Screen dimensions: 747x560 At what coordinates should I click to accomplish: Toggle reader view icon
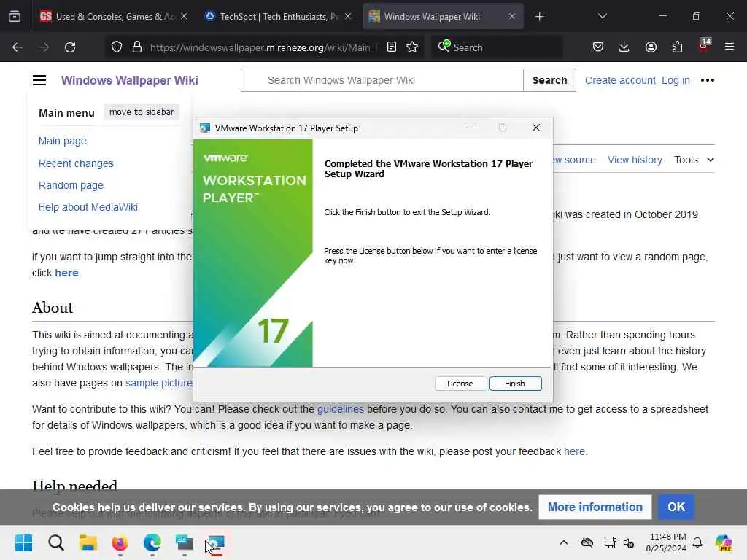tap(392, 47)
